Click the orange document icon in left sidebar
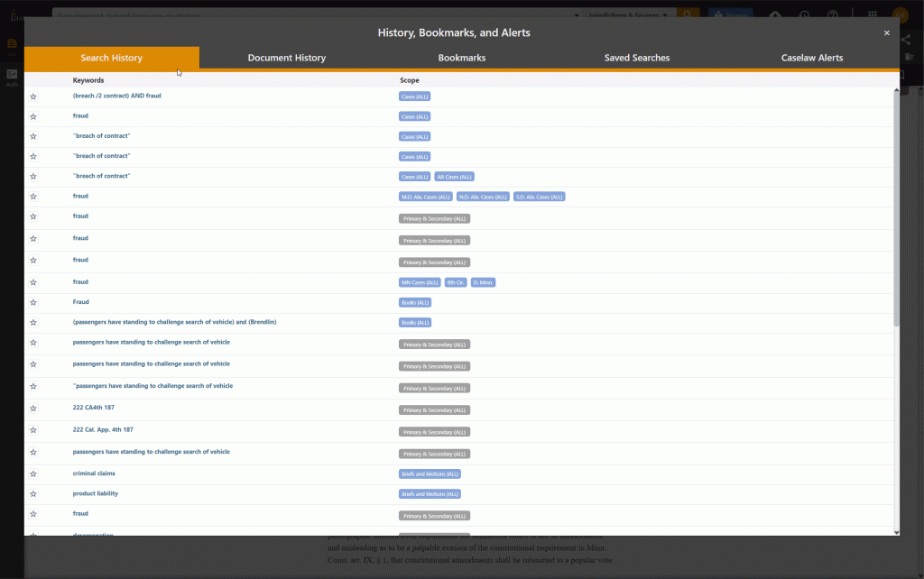Image resolution: width=924 pixels, height=579 pixels. [x=12, y=42]
